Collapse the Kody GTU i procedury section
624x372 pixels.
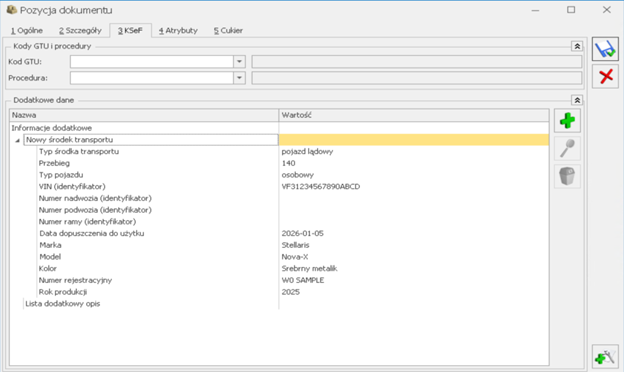coord(577,46)
